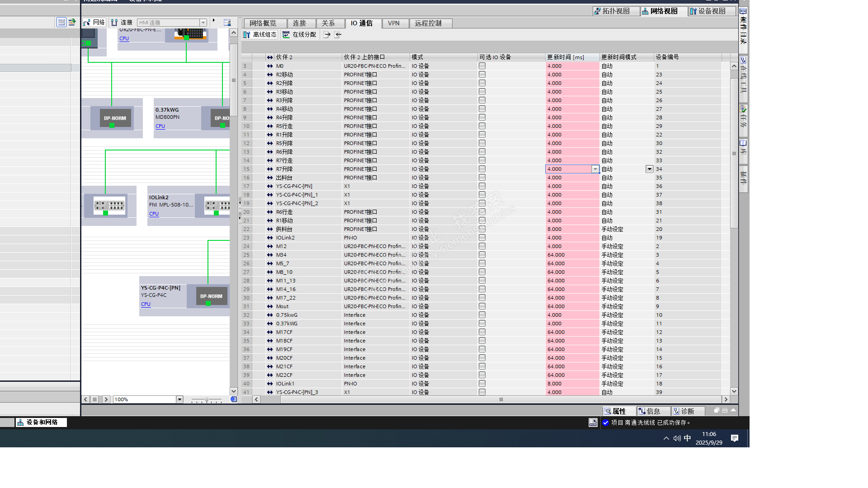Open Windows notification center icon
This screenshot has height=488, width=868.
tap(735, 438)
